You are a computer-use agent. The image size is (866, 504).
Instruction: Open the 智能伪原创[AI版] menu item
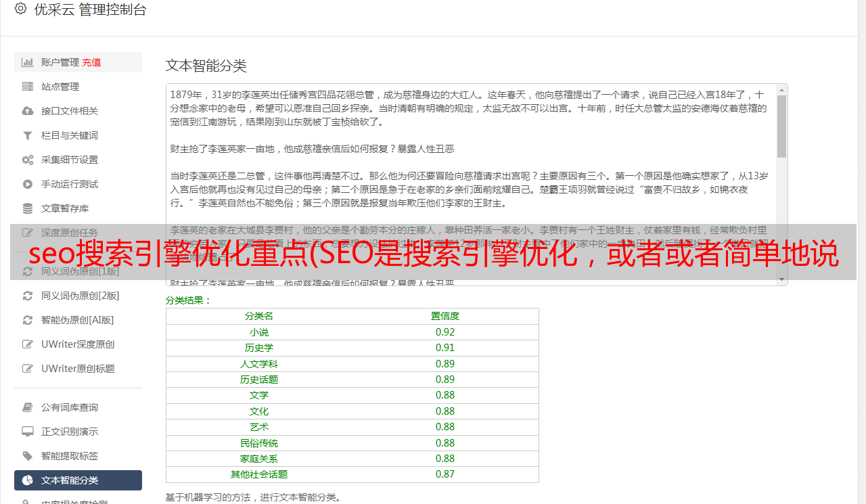[77, 320]
